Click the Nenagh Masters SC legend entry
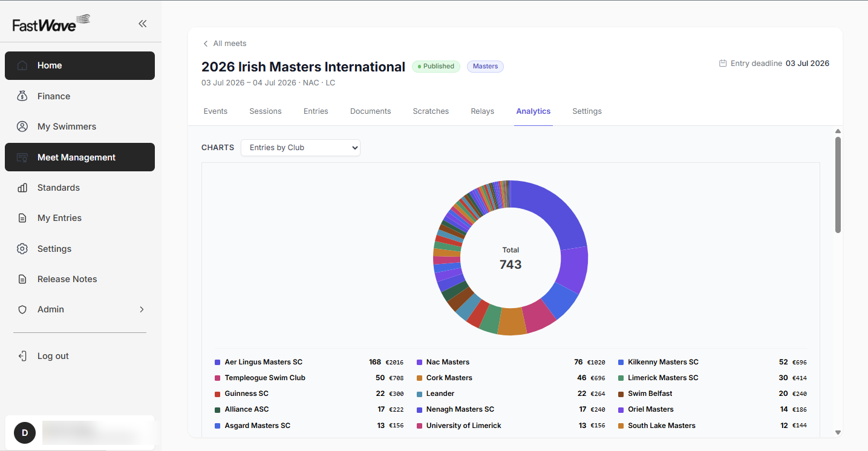868x451 pixels. pyautogui.click(x=511, y=409)
